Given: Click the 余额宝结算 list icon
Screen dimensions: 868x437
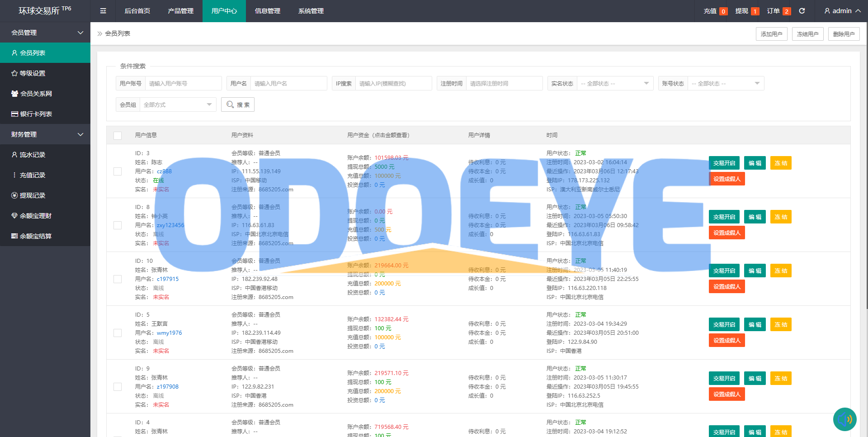Looking at the screenshot, I should 14,236.
